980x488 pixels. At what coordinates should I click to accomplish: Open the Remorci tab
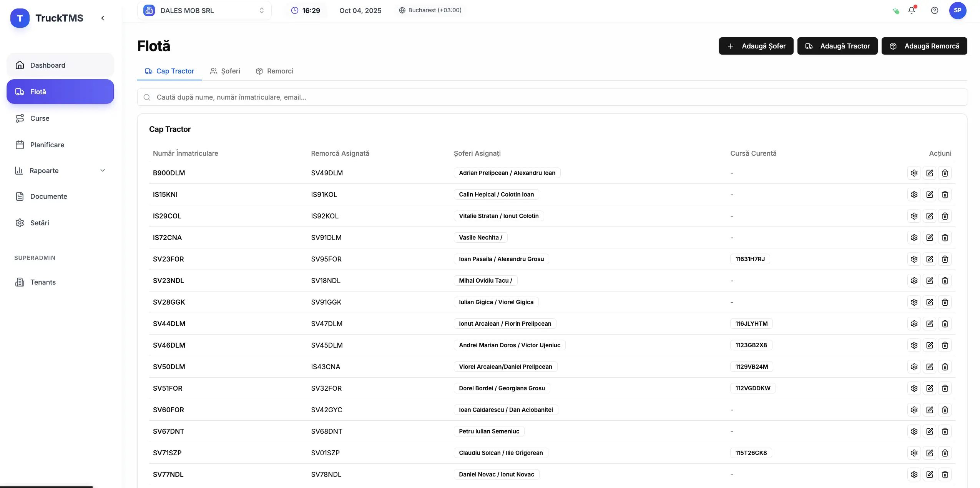pos(275,71)
